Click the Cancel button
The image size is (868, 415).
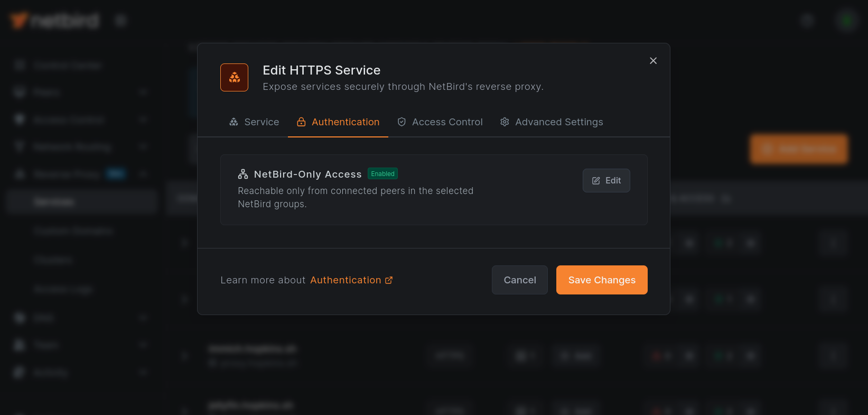(520, 280)
